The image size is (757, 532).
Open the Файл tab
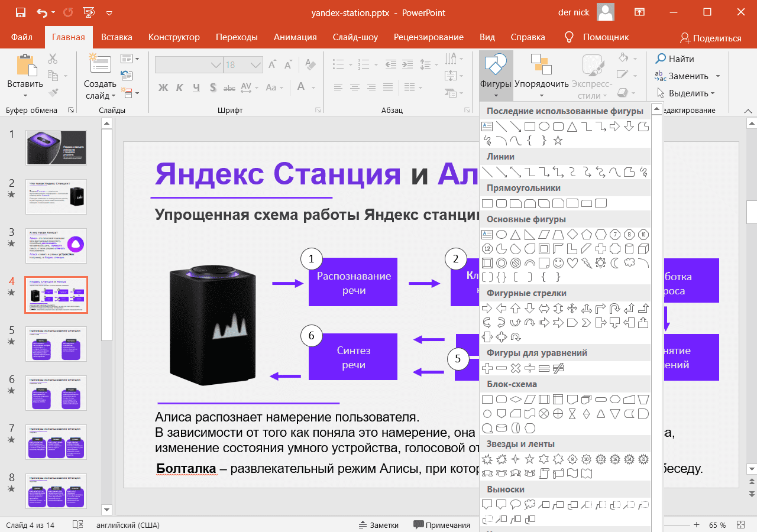pyautogui.click(x=22, y=37)
